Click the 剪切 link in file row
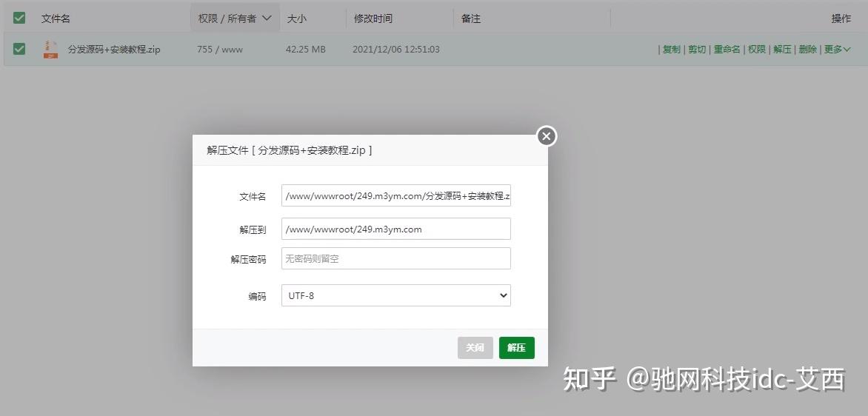 (697, 50)
